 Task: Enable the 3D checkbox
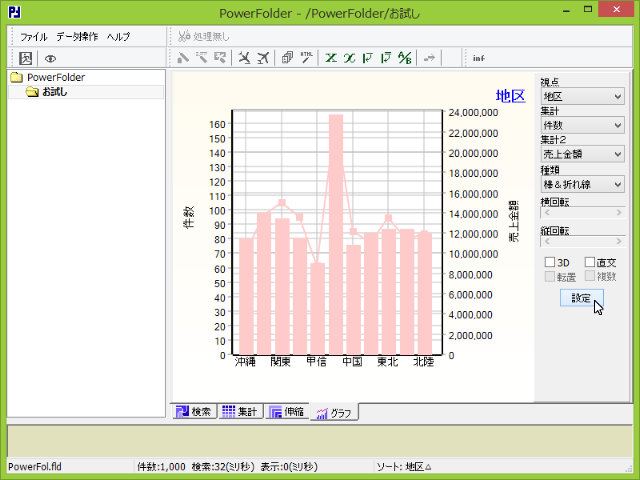[550, 262]
